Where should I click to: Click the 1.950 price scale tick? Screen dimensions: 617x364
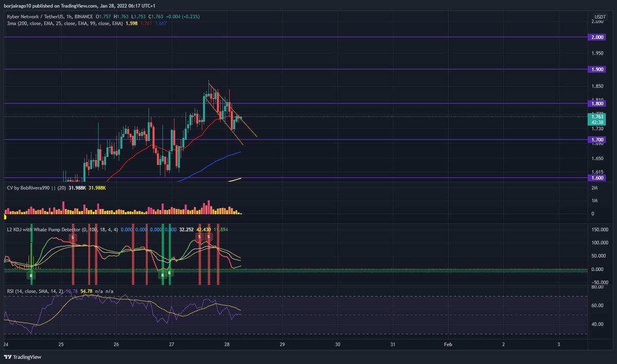pyautogui.click(x=597, y=53)
